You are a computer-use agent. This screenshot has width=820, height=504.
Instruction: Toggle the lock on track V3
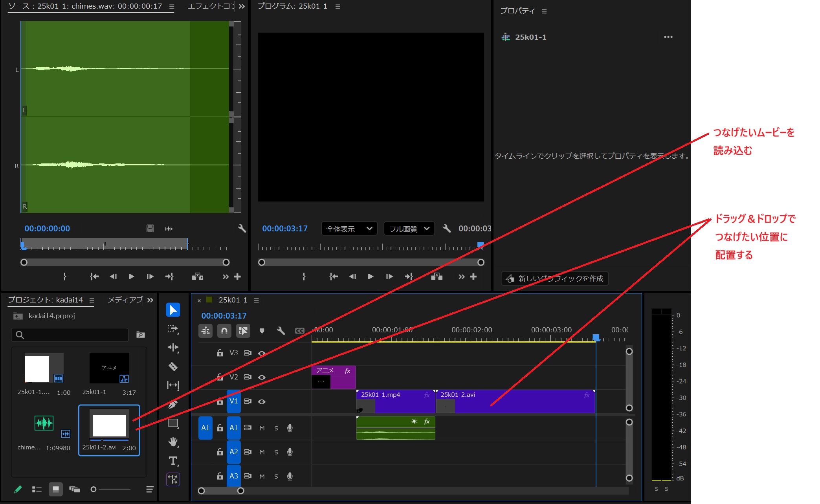click(220, 353)
